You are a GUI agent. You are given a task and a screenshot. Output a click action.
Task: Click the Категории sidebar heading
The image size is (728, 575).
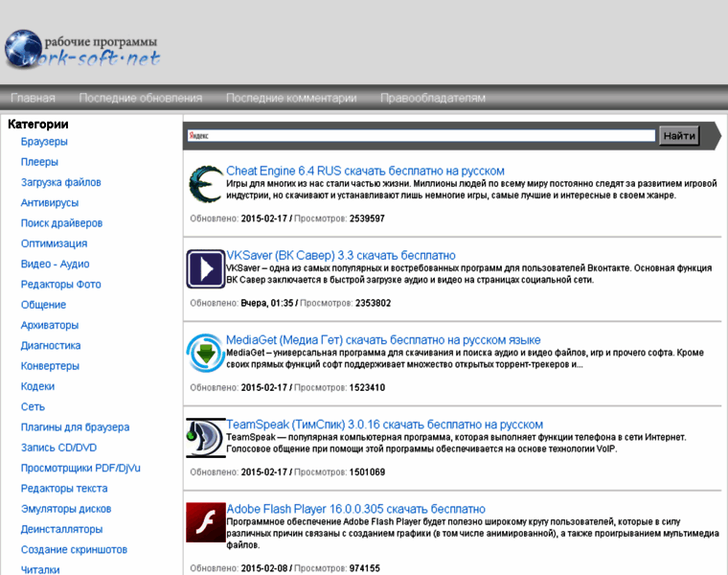(x=38, y=125)
